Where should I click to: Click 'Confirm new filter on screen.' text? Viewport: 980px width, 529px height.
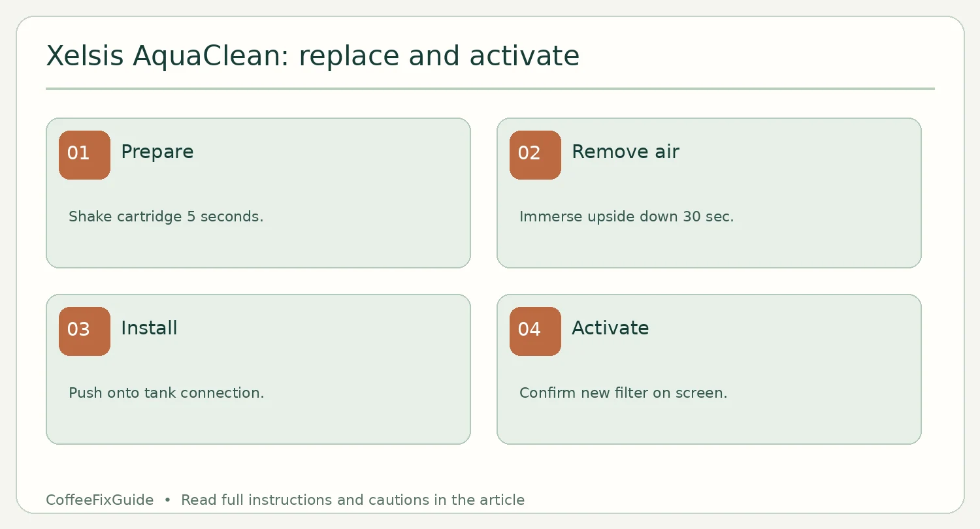pyautogui.click(x=623, y=393)
